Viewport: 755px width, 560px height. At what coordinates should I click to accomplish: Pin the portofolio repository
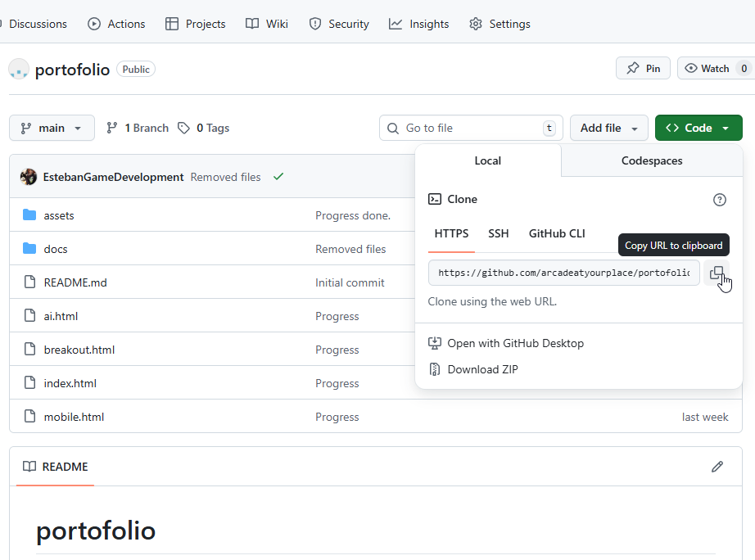click(x=643, y=69)
